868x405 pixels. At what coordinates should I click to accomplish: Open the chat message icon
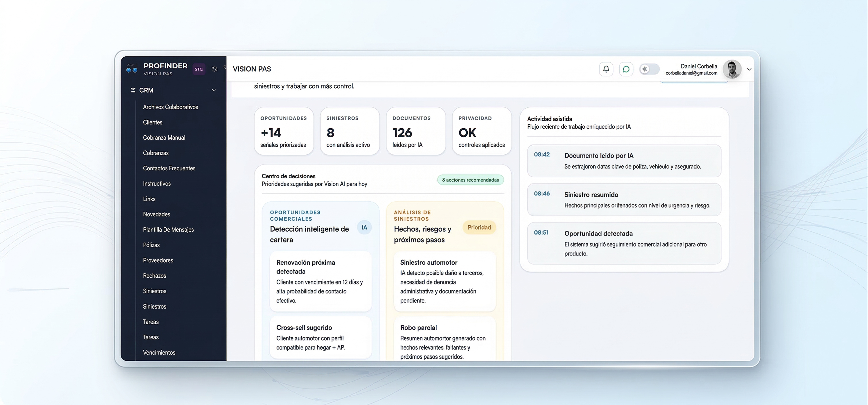pyautogui.click(x=626, y=69)
